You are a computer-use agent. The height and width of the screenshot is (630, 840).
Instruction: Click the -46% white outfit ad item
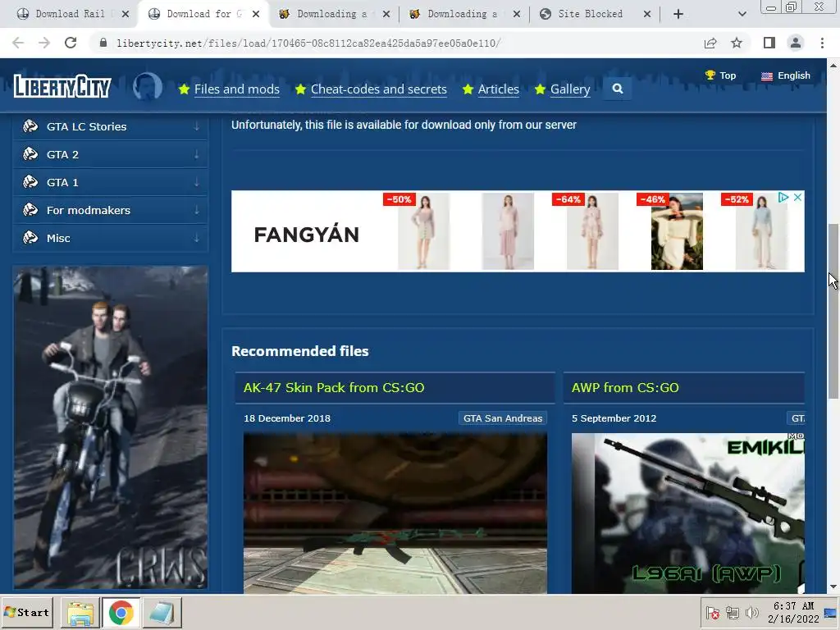point(677,231)
